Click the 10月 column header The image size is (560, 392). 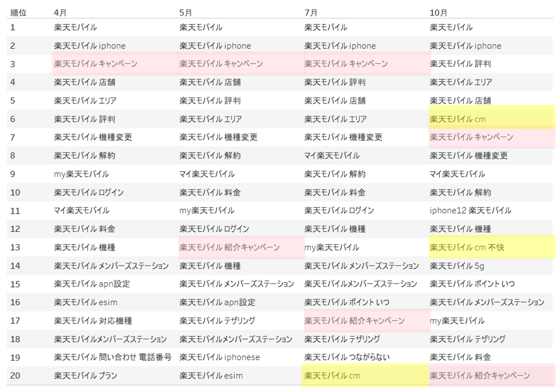click(438, 13)
